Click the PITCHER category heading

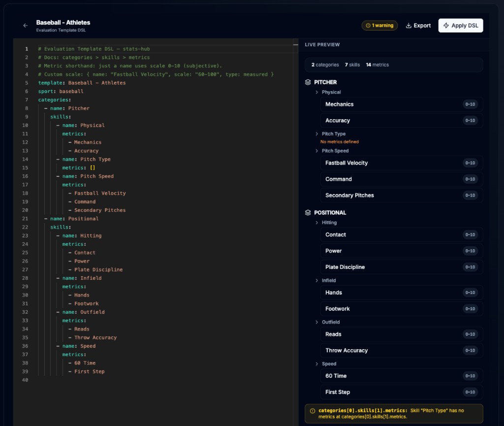[x=325, y=82]
